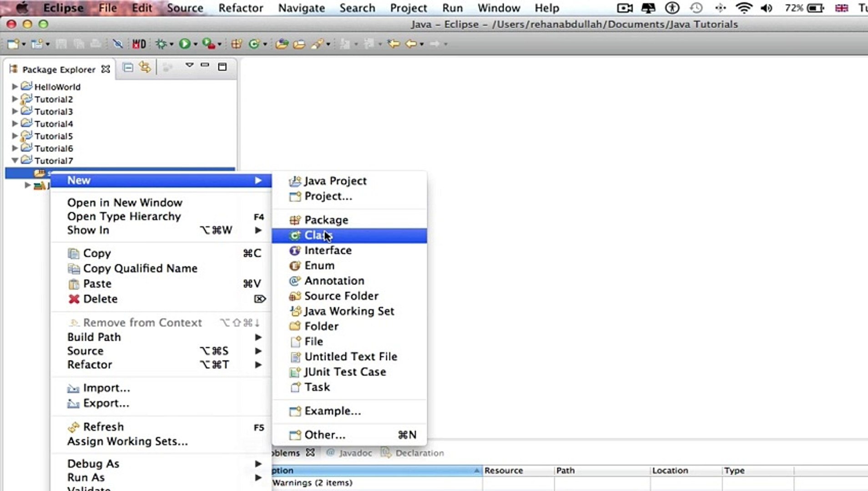Select the Tutorial6 project
Screen dimensions: 868x491
(x=53, y=148)
